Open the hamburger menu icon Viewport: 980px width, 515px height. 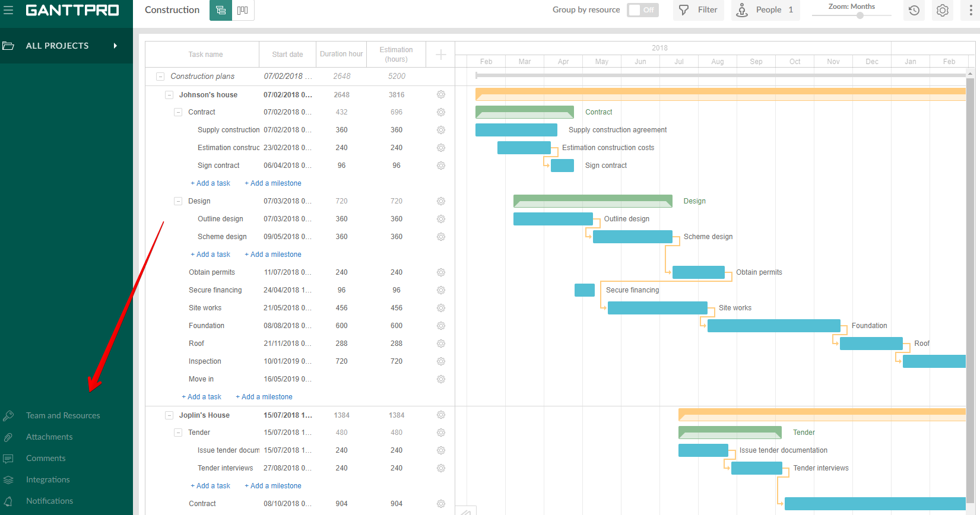coord(8,10)
